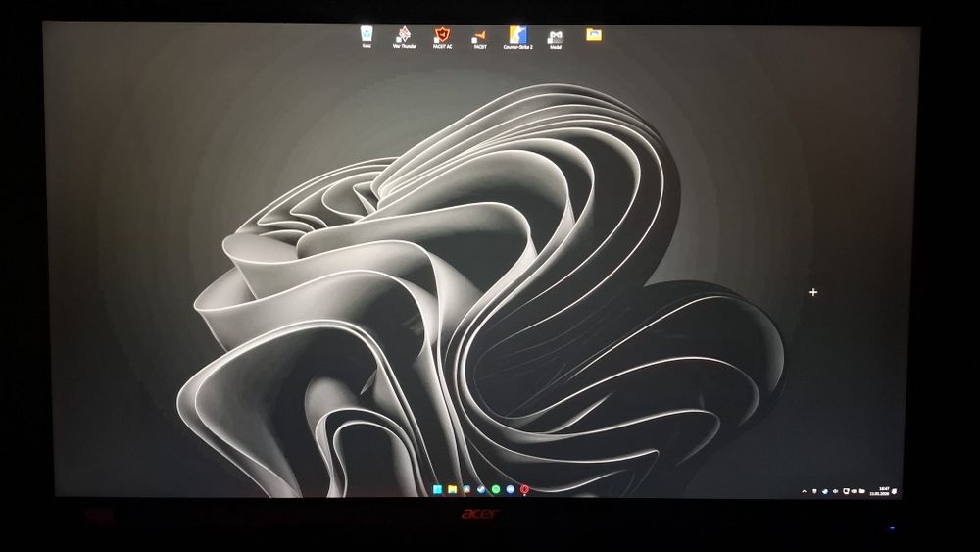Screen dimensions: 980x552
Task: Open the Windows Start menu
Action: [437, 489]
